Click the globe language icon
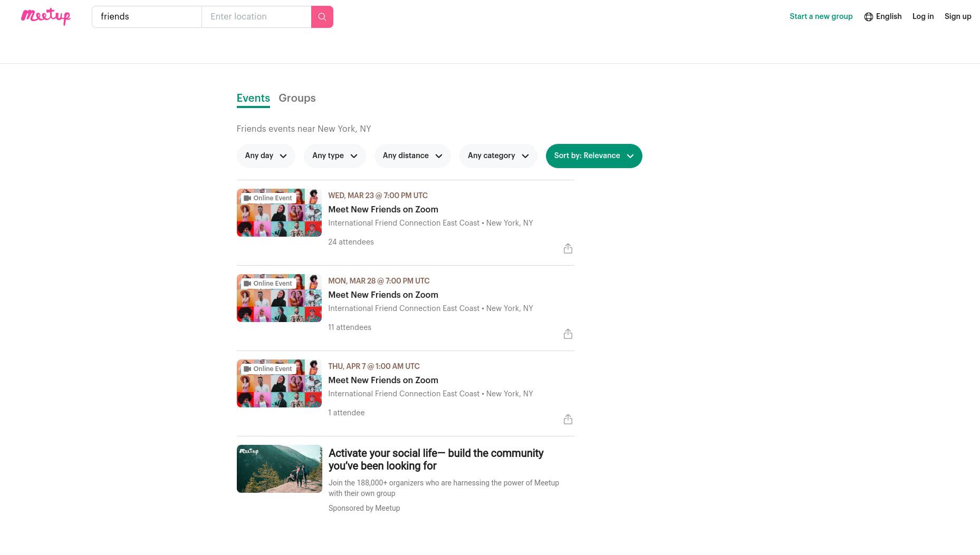Image resolution: width=980 pixels, height=555 pixels. [868, 17]
